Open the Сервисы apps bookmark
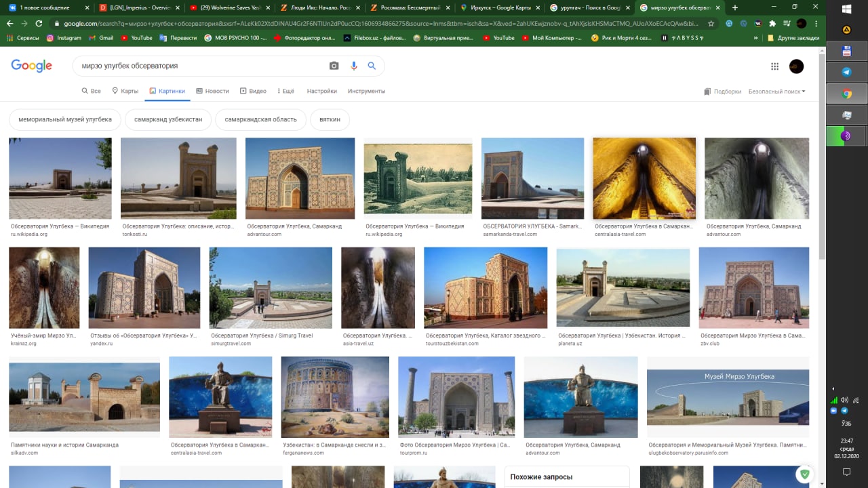 [x=24, y=38]
